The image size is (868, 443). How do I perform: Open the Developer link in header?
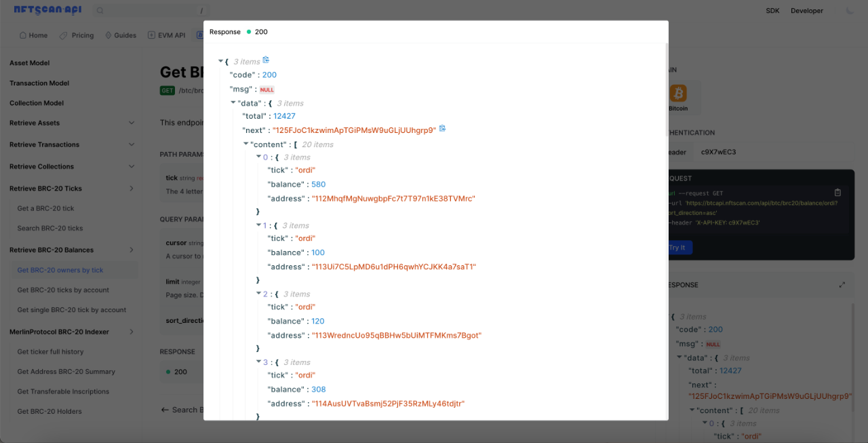click(x=807, y=11)
